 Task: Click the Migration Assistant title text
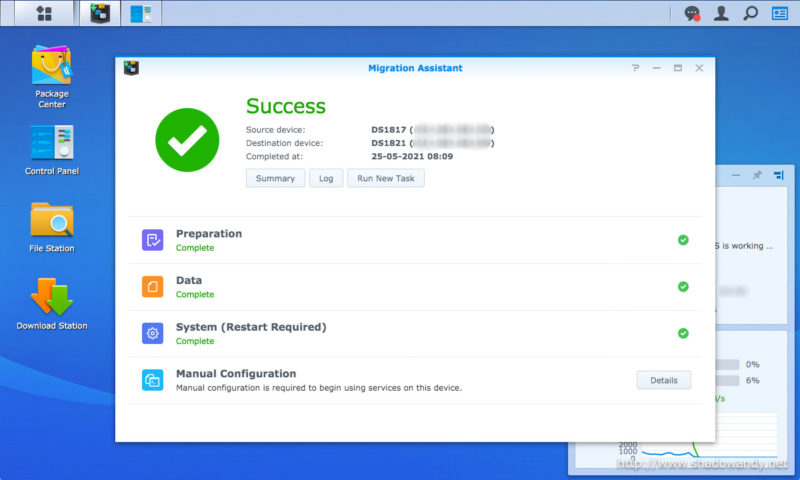pos(415,68)
